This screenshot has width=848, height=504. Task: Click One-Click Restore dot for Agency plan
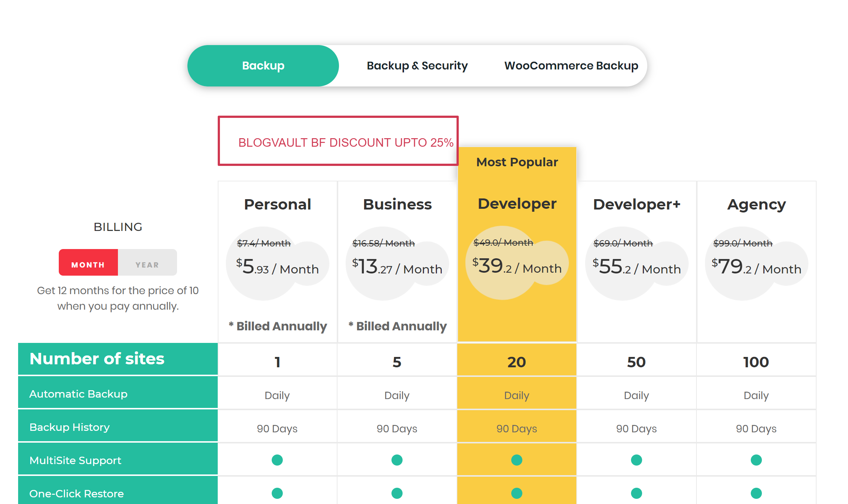756,493
